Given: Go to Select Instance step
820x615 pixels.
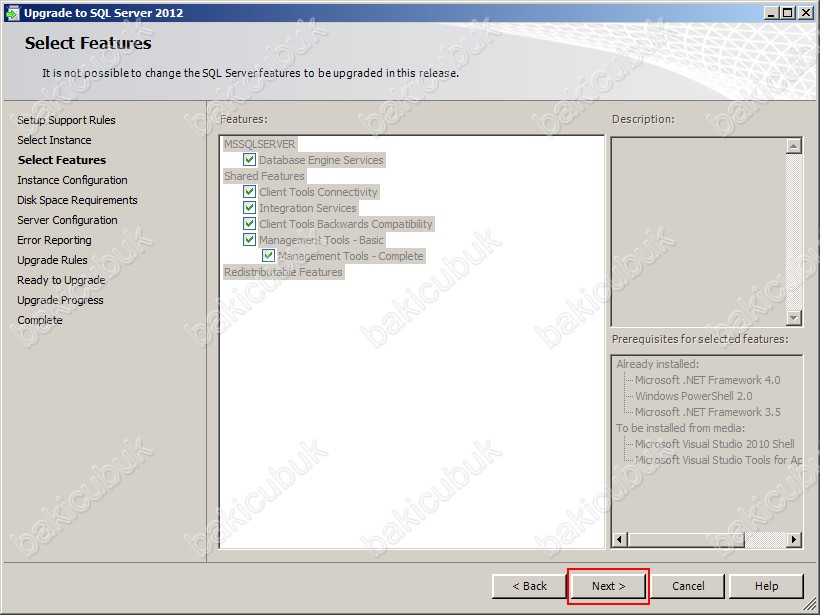Looking at the screenshot, I should 54,140.
